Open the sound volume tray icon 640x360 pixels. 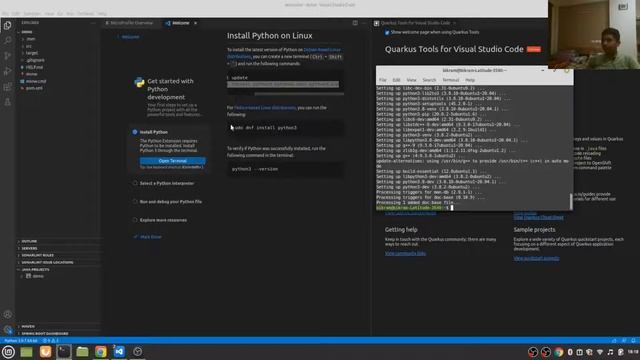[x=610, y=352]
